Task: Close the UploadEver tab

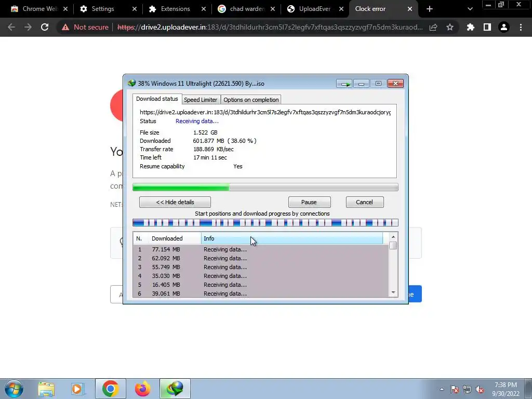Action: (341, 9)
